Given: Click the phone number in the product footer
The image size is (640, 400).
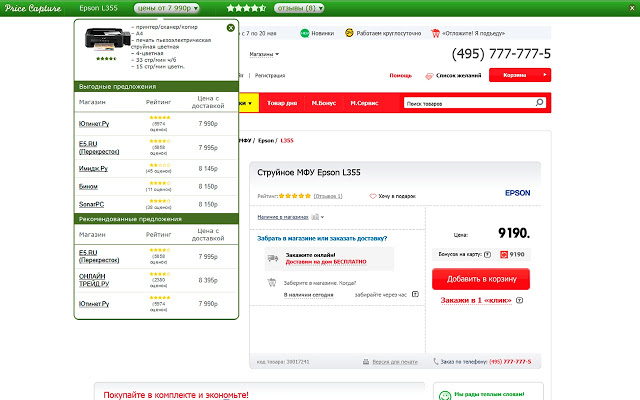Looking at the screenshot, I should [510, 362].
